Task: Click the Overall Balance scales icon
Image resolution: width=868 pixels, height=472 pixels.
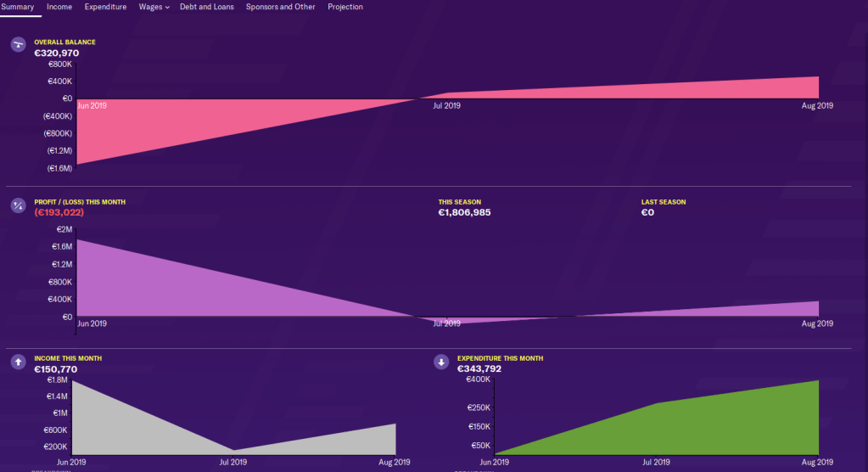Action: pyautogui.click(x=18, y=44)
